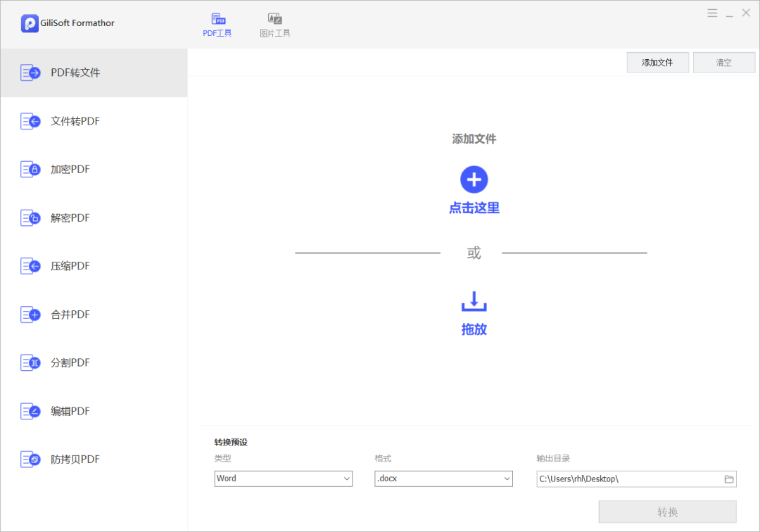Screen dimensions: 760x532
Task: Click the 转换 (Convert) button
Action: (667, 511)
